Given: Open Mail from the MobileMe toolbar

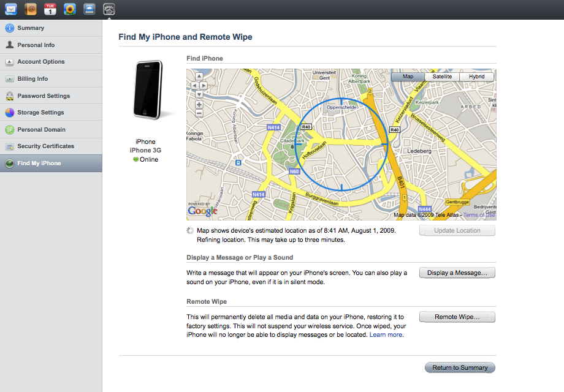Looking at the screenshot, I should click(x=10, y=9).
